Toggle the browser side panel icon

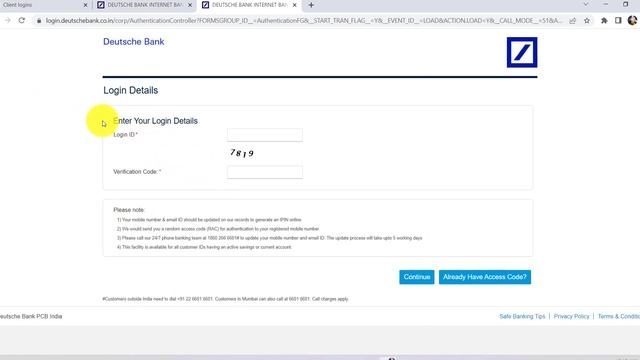tap(618, 20)
